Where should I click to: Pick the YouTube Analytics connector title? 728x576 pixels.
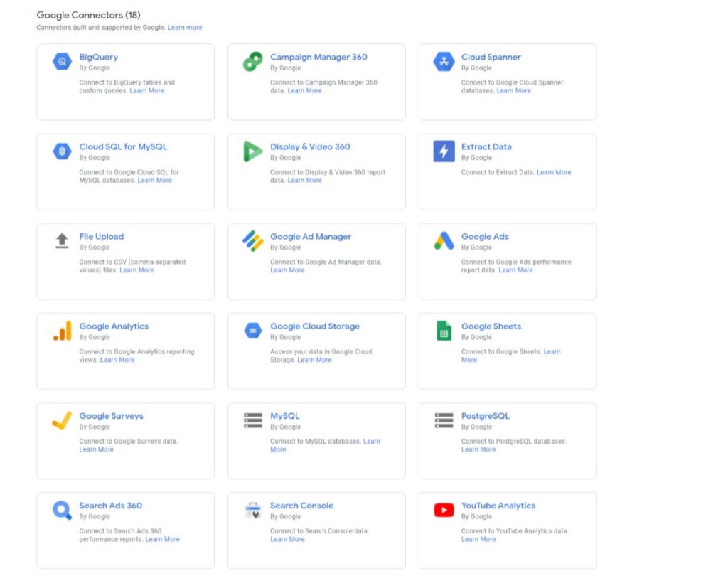coord(498,506)
